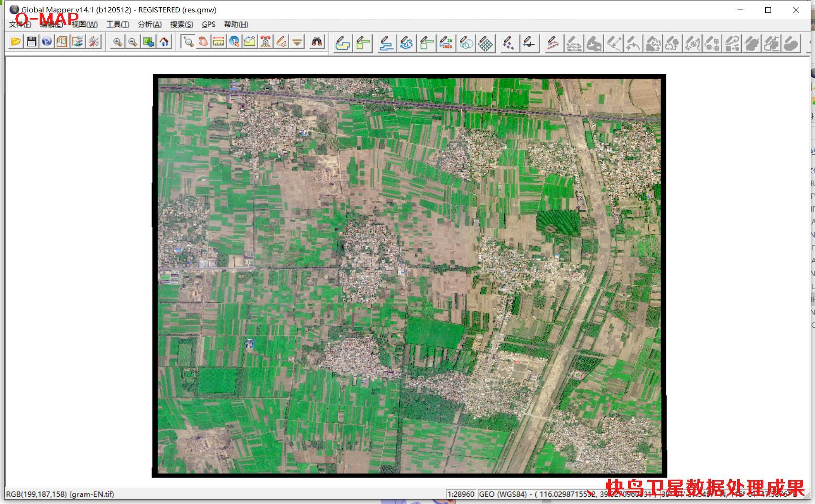The height and width of the screenshot is (504, 815).
Task: Click the Open Data File folder icon
Action: coord(16,42)
